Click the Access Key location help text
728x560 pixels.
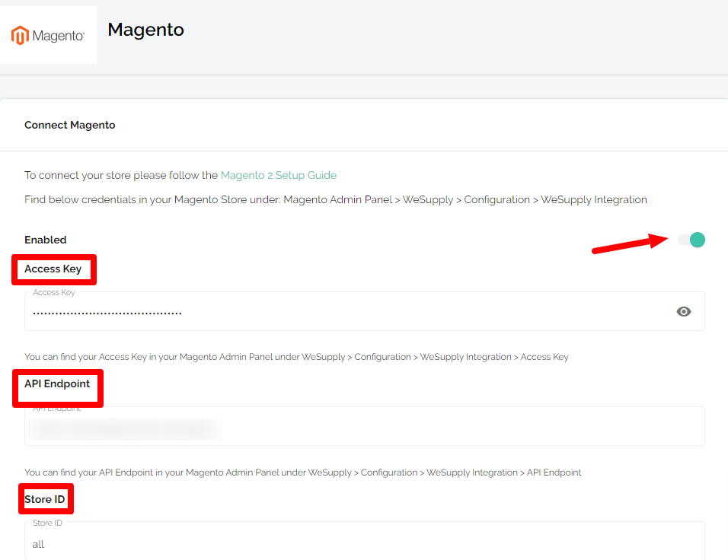point(296,357)
